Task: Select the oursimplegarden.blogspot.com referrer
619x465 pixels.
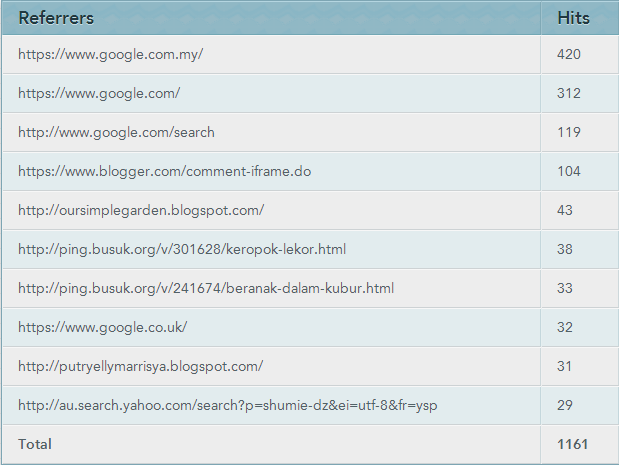Action: point(141,210)
